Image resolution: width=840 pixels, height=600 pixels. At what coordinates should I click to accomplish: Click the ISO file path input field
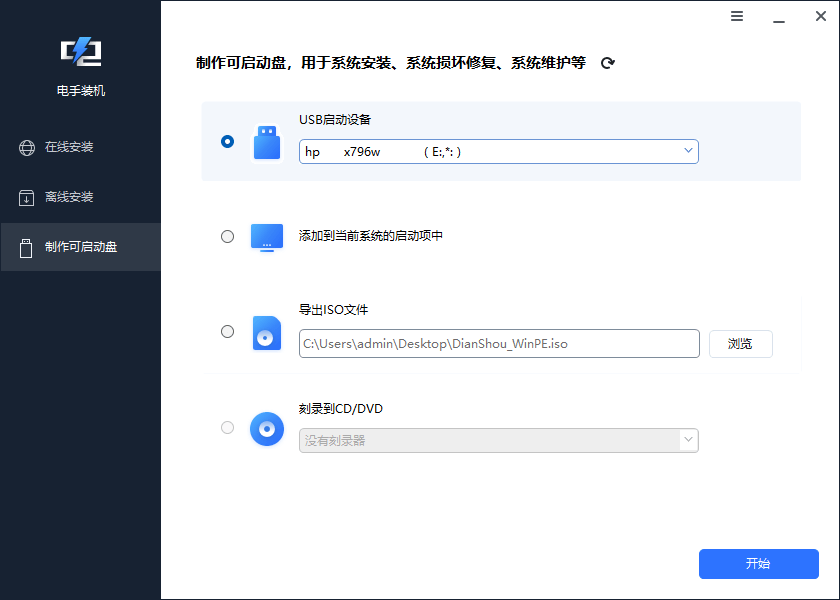point(498,344)
